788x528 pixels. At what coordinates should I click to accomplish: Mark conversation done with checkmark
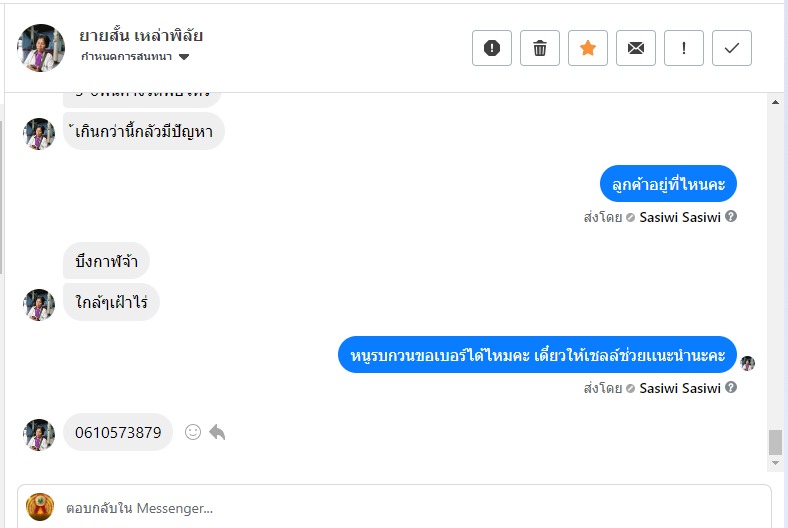pyautogui.click(x=732, y=48)
